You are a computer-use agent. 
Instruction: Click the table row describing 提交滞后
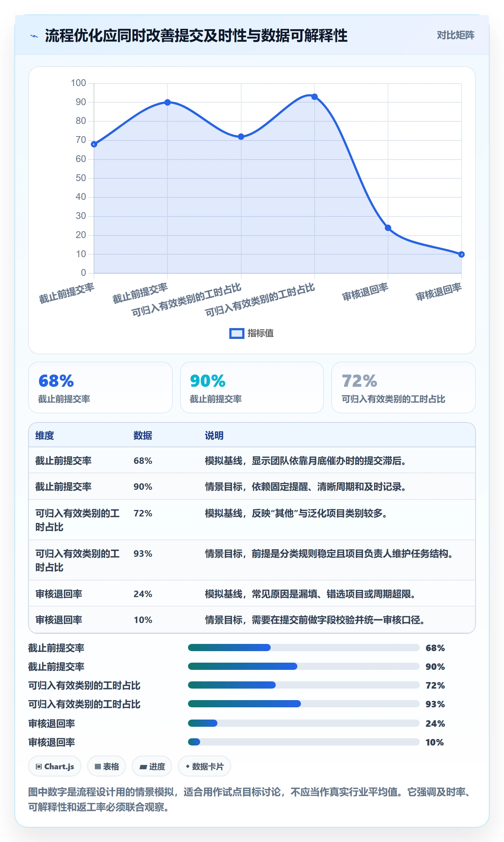252,460
